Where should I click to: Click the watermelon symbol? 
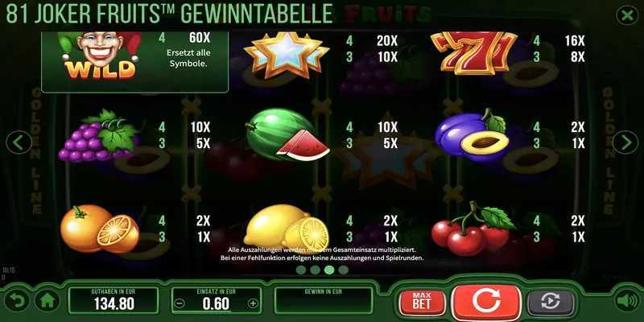point(287,134)
